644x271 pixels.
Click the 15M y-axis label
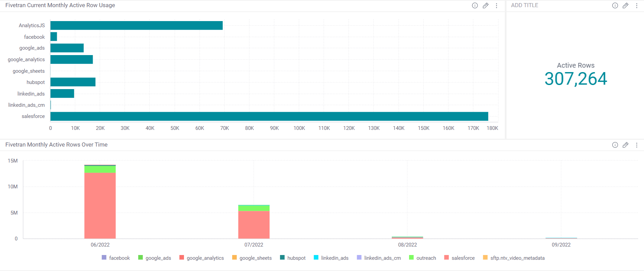pyautogui.click(x=13, y=161)
